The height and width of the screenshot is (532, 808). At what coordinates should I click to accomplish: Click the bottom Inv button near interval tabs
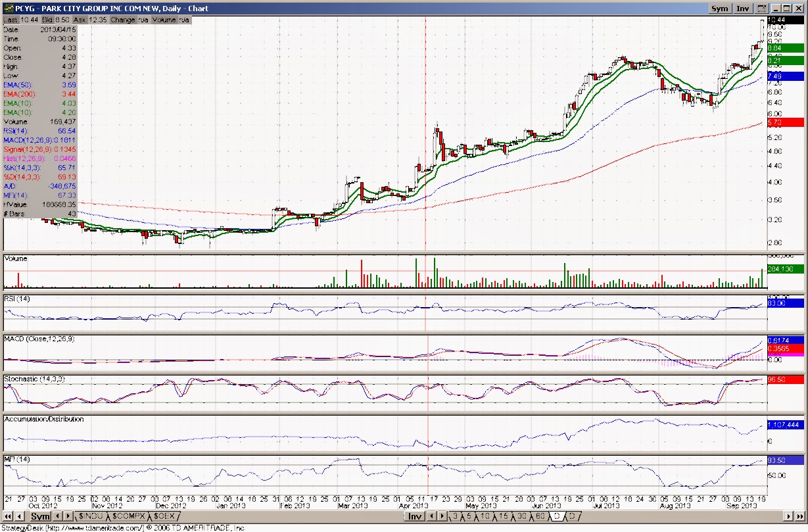(414, 516)
